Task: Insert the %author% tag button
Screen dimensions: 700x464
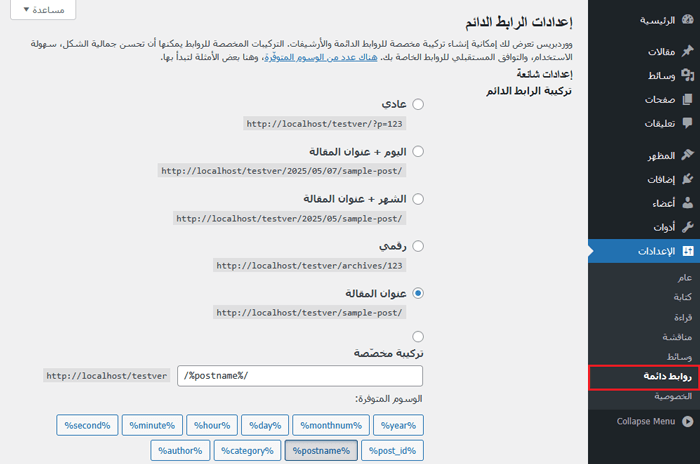Action: [180, 451]
